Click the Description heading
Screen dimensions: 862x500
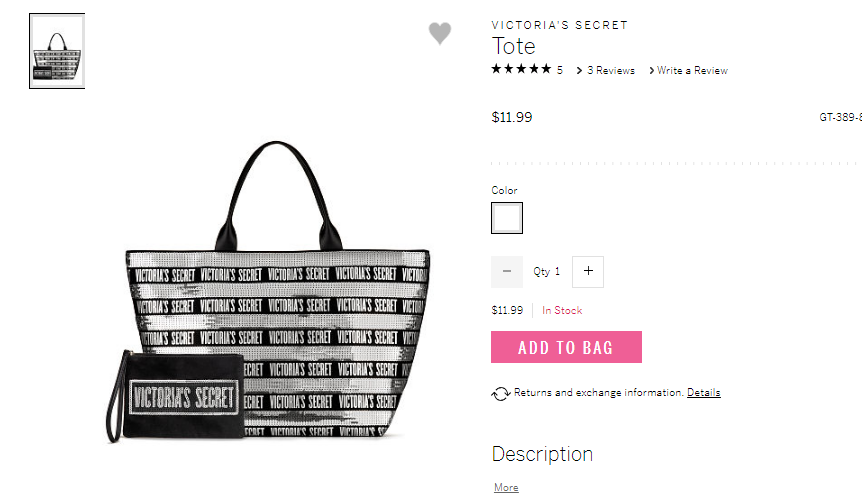tap(542, 454)
